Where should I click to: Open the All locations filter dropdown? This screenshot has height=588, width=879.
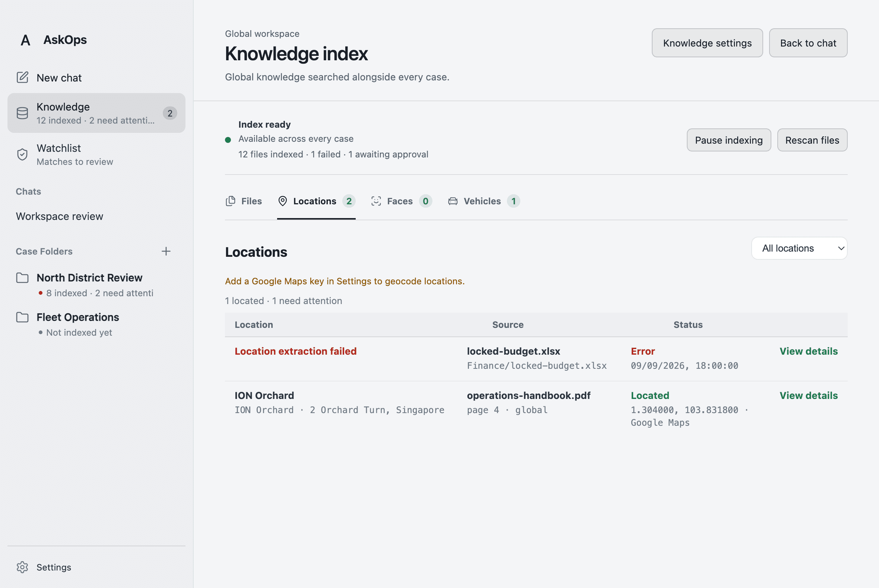tap(799, 248)
